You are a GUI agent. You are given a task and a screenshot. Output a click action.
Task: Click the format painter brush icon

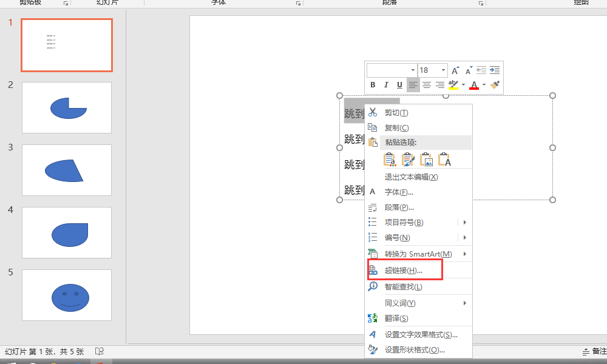(495, 85)
